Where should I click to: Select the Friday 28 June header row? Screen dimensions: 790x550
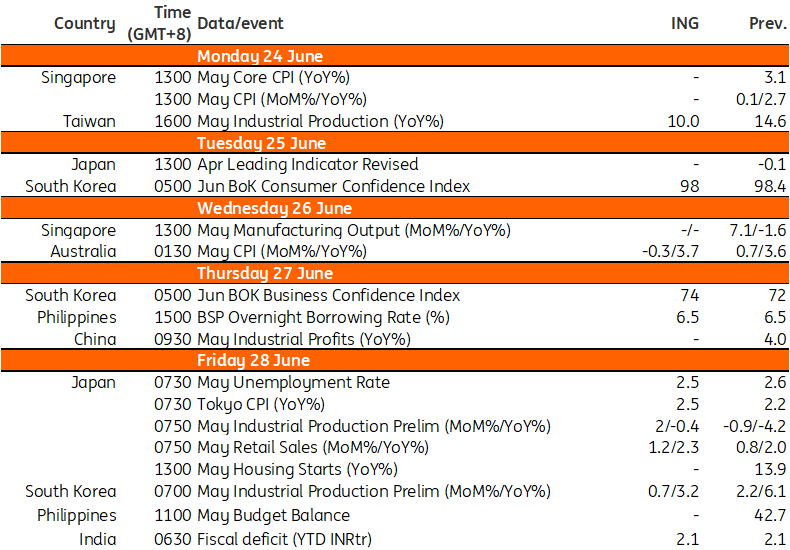pos(395,360)
